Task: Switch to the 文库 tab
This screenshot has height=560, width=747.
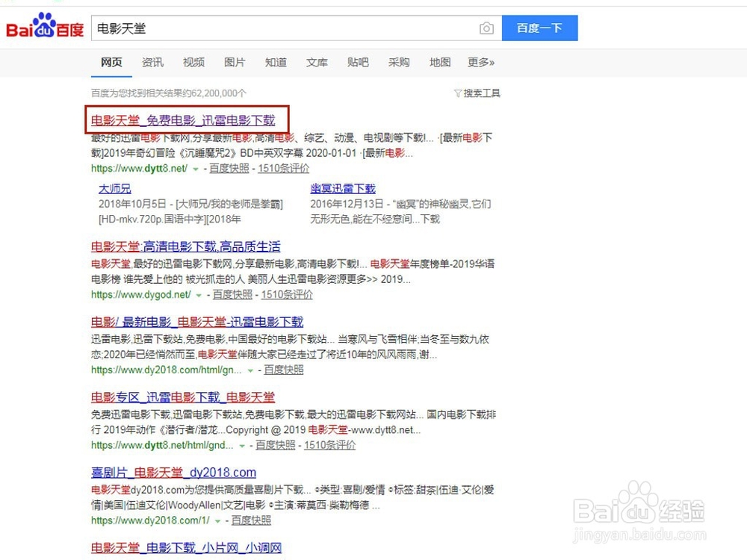Action: click(x=317, y=63)
